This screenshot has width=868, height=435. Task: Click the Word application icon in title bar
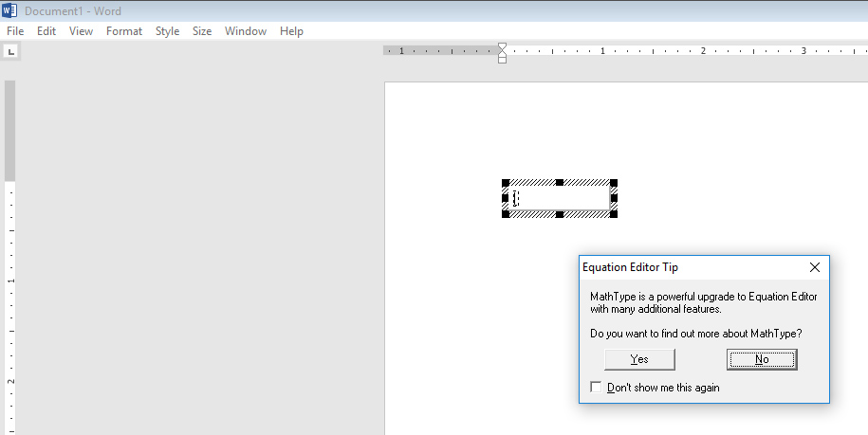pyautogui.click(x=9, y=9)
